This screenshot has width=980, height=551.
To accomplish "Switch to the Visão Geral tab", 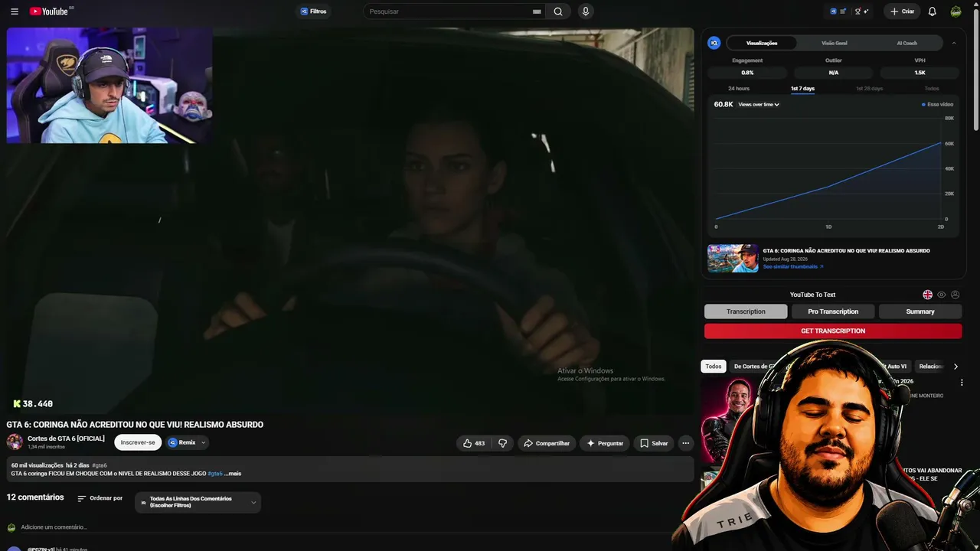I will click(x=835, y=43).
